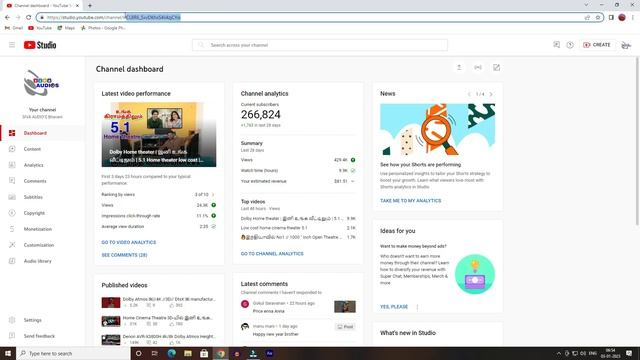Click the share page icon in address bar

coord(587,18)
